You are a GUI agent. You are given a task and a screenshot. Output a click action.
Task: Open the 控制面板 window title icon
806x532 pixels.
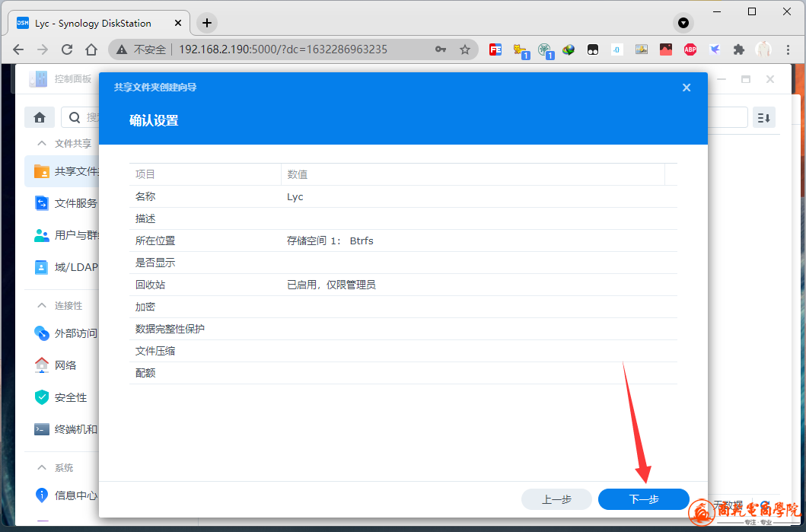38,78
